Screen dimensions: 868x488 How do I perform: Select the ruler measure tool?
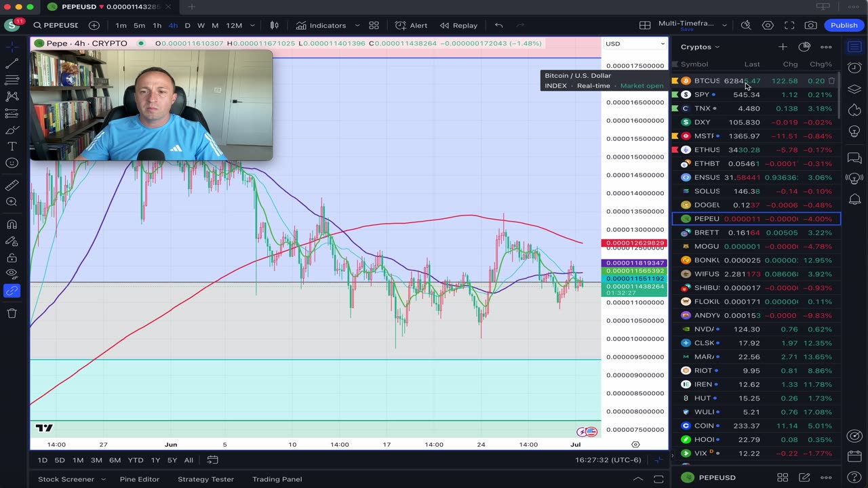click(x=12, y=185)
